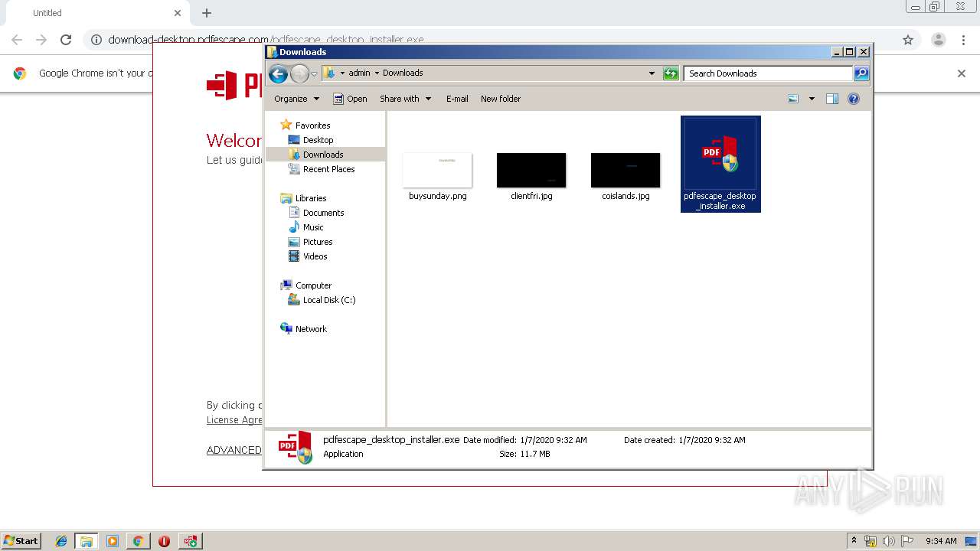Open the Organize menu
The height and width of the screenshot is (551, 980).
296,99
